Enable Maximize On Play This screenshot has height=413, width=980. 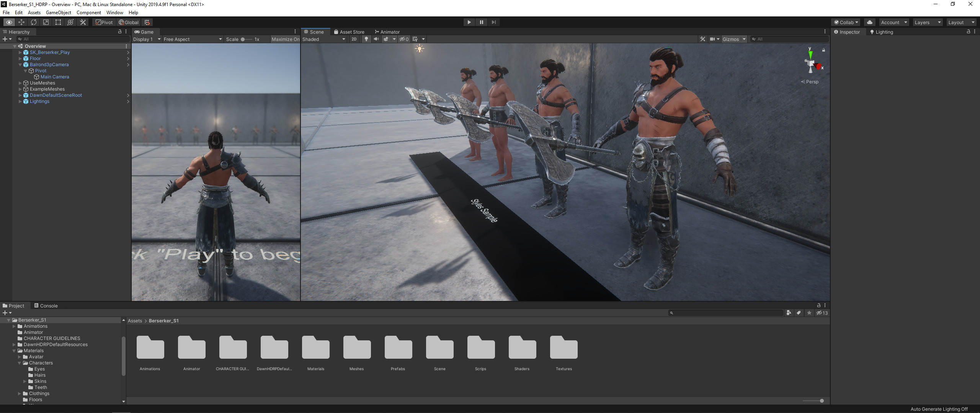(285, 39)
